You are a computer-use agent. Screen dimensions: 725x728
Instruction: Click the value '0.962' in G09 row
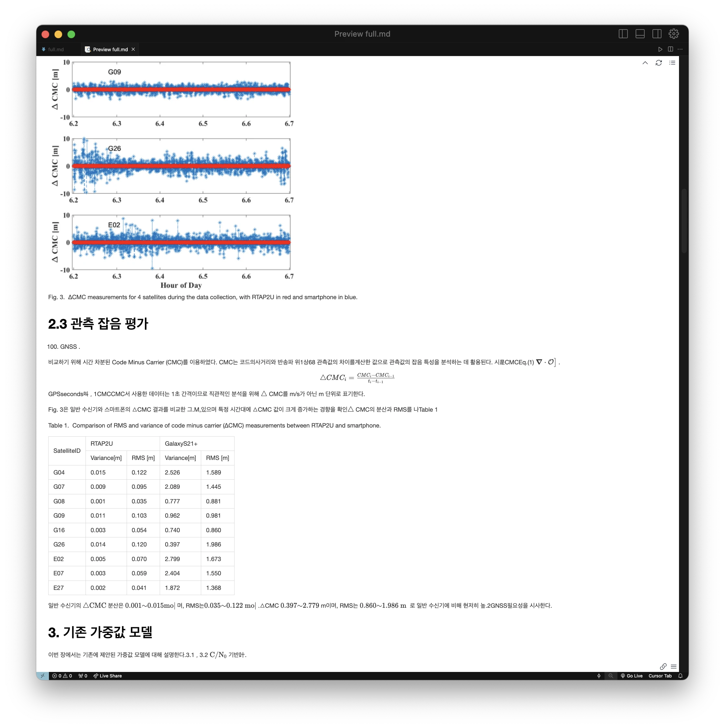172,515
